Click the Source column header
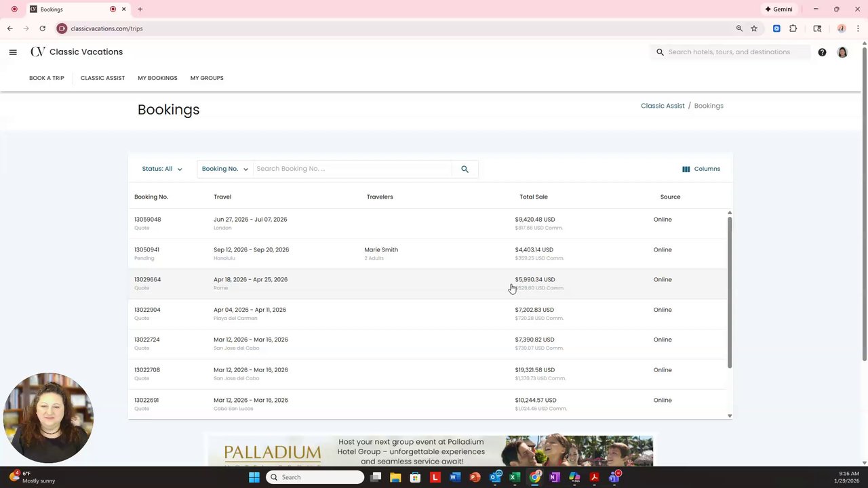Viewport: 868px width, 488px height. coord(670,197)
